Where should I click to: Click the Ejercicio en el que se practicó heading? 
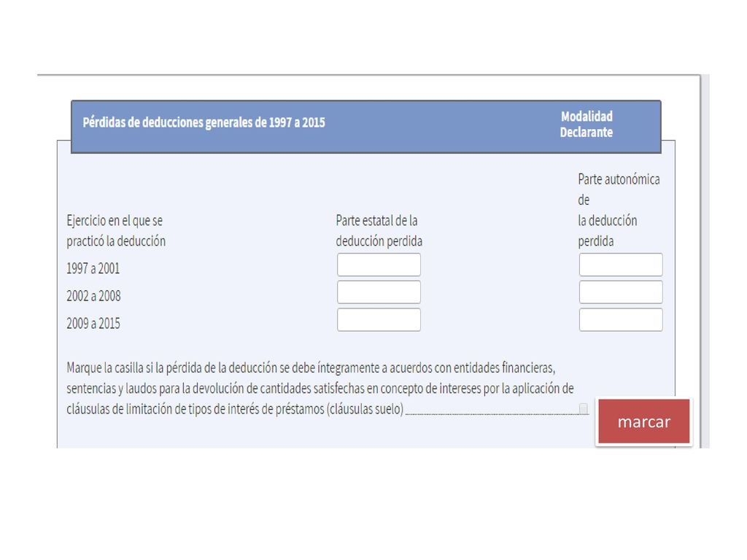(116, 231)
